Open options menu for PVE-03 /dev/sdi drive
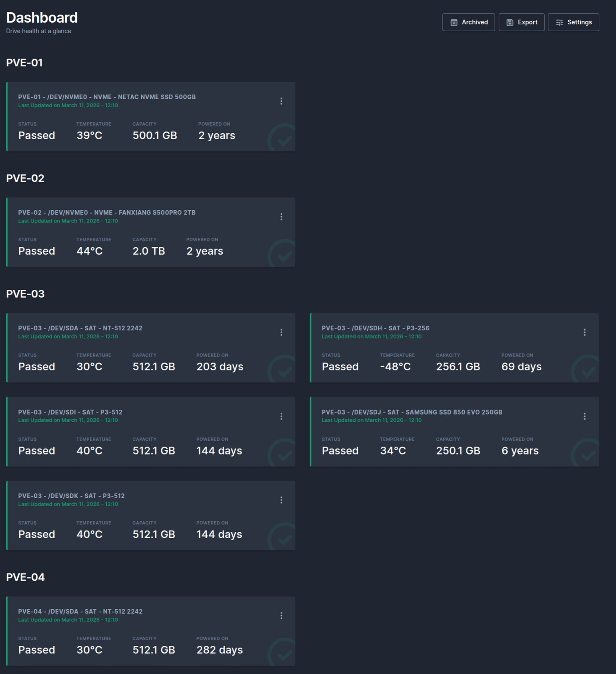 pyautogui.click(x=281, y=416)
